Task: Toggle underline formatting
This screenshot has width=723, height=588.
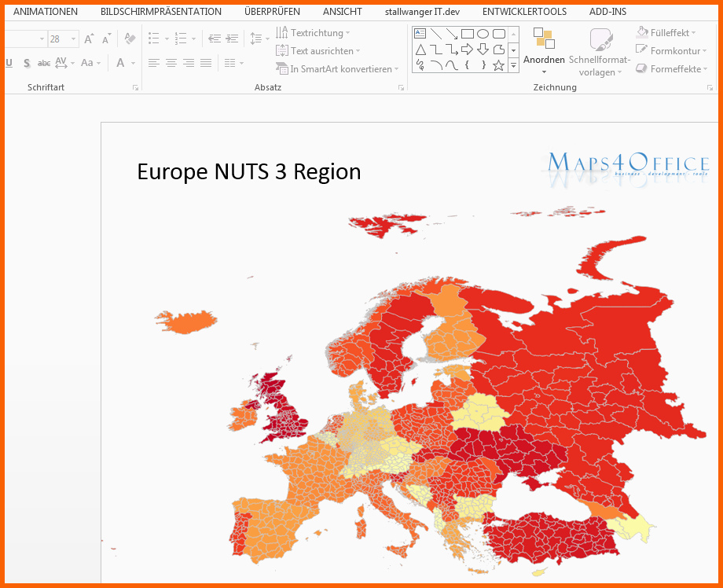Action: [x=9, y=63]
